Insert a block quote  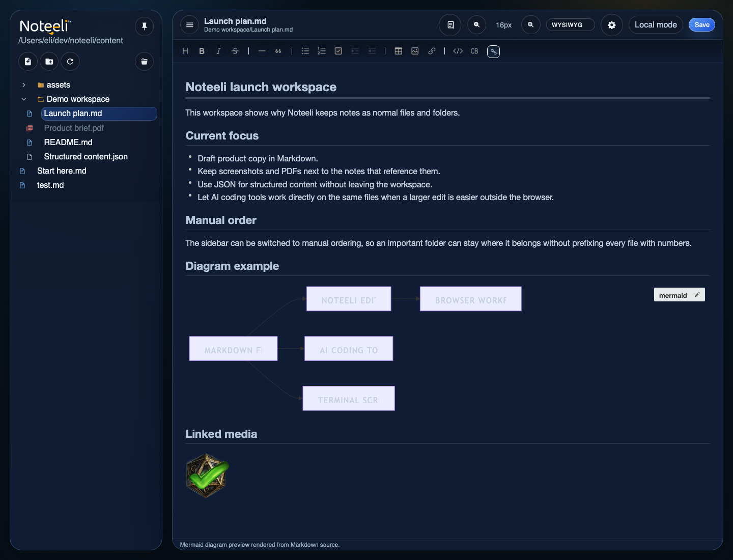[278, 51]
